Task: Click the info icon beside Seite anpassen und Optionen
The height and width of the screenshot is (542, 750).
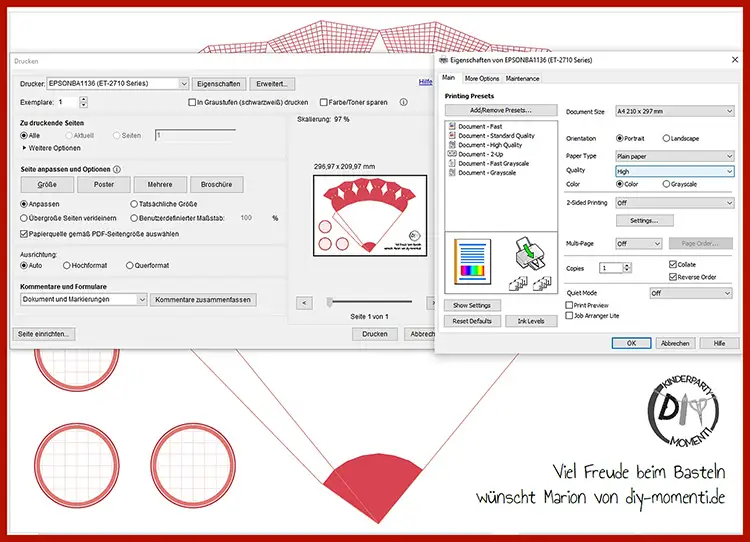Action: pyautogui.click(x=117, y=169)
